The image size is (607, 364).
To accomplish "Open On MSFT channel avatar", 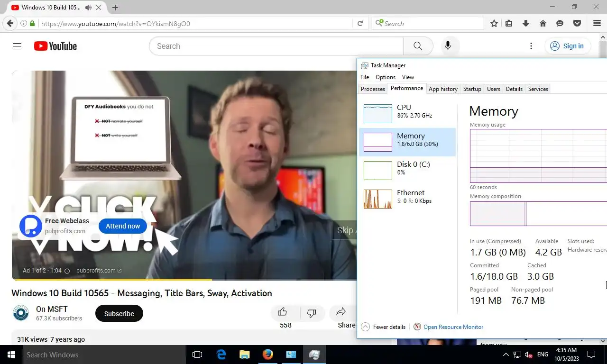I will coord(21,313).
